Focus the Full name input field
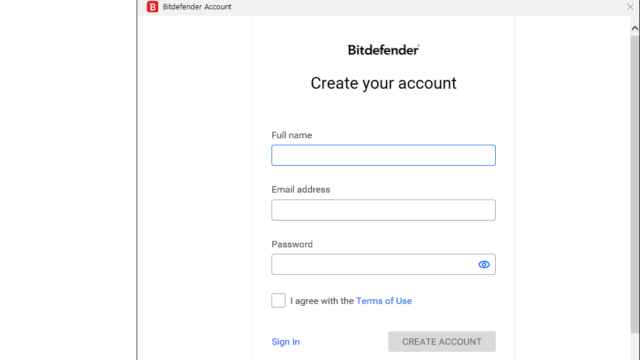 [x=383, y=155]
